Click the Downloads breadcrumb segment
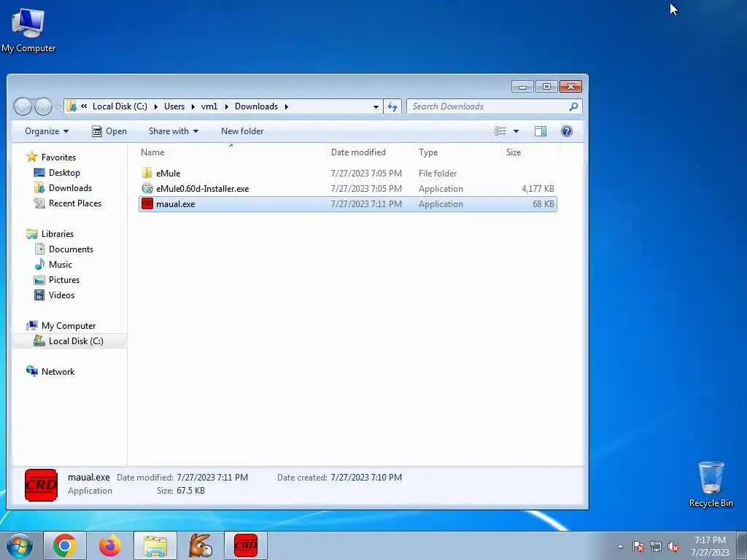This screenshot has height=560, width=747. coord(256,106)
